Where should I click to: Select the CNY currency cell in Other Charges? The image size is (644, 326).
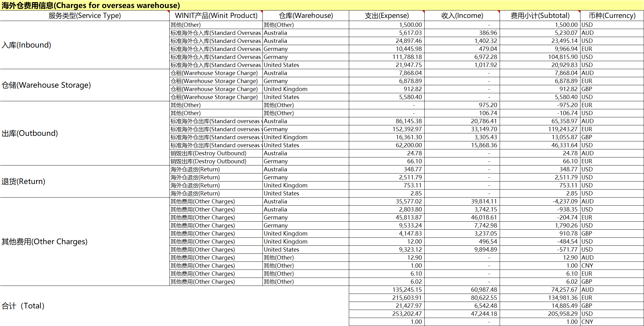point(612,265)
